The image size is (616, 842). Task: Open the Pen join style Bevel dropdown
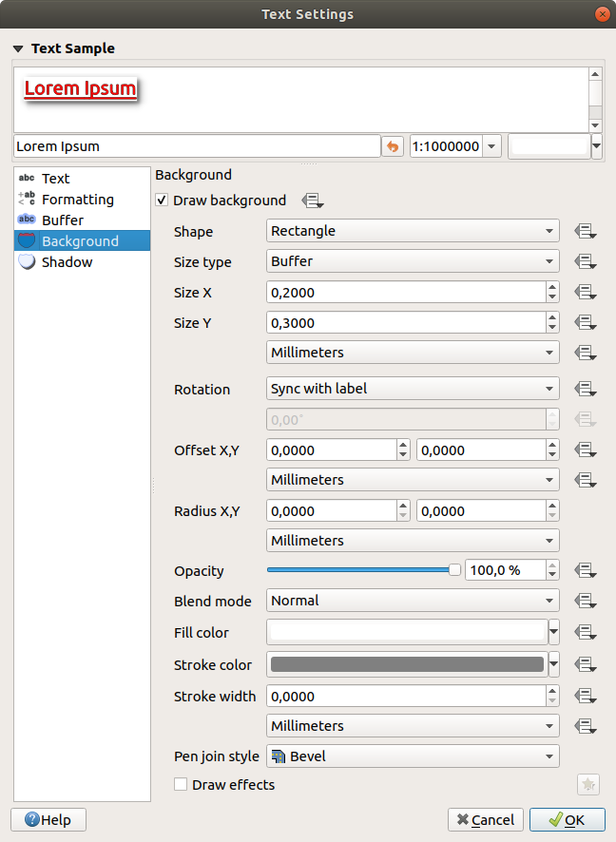(x=413, y=756)
